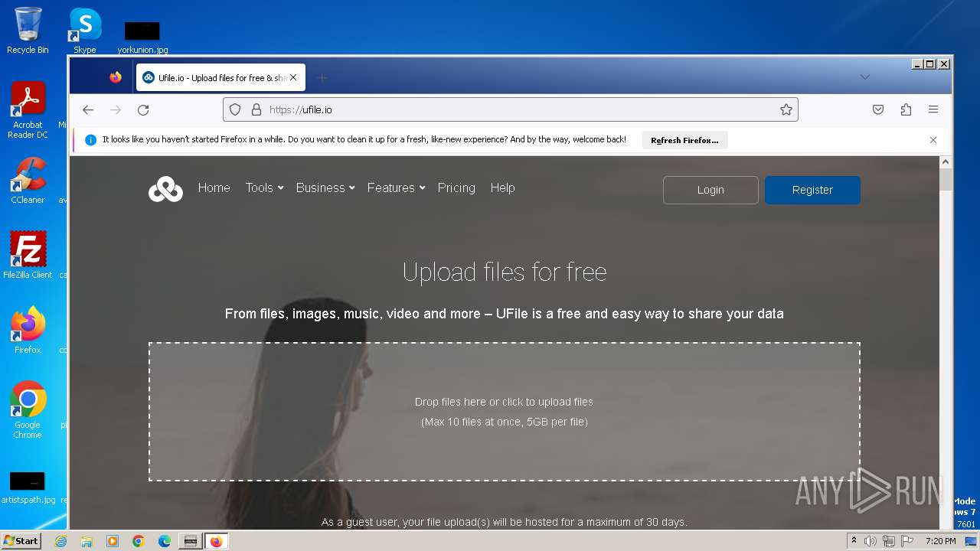980x551 pixels.
Task: Close the Ufile.io tab
Action: click(293, 77)
